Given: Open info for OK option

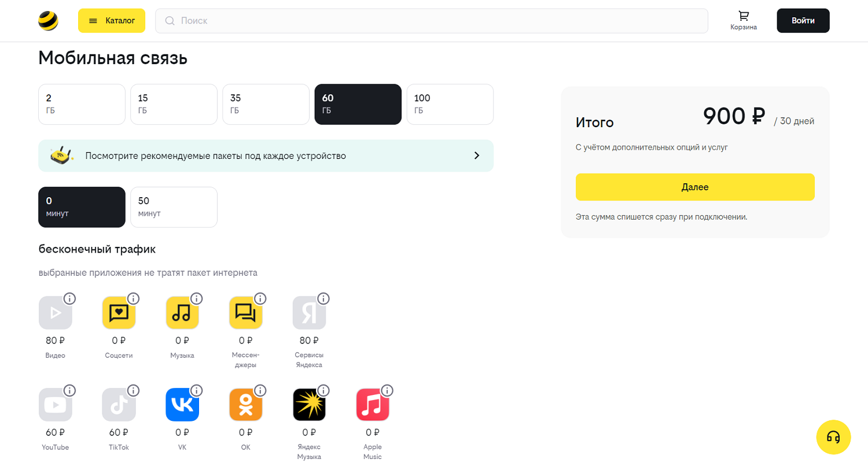Looking at the screenshot, I should point(260,390).
